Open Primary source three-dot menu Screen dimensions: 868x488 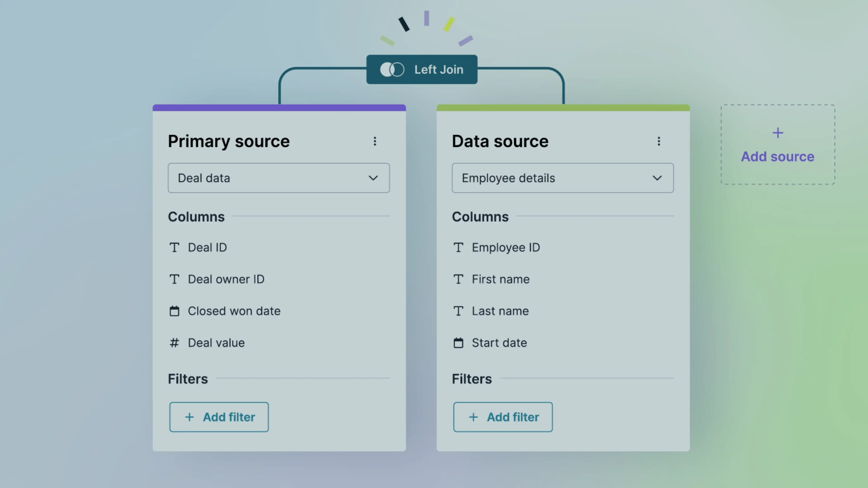point(375,141)
